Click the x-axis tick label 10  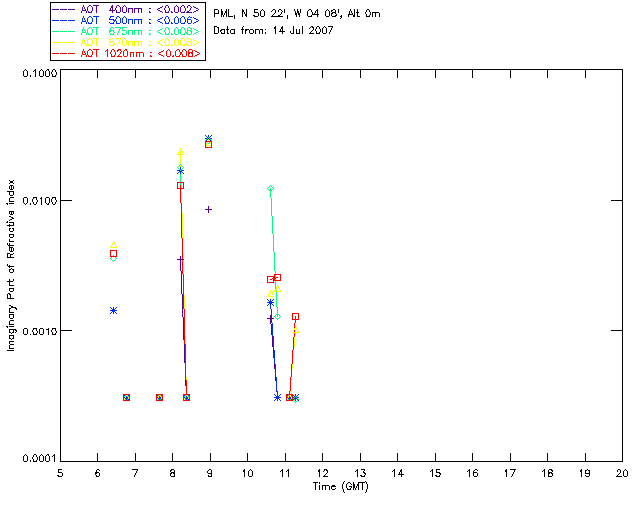point(247,473)
